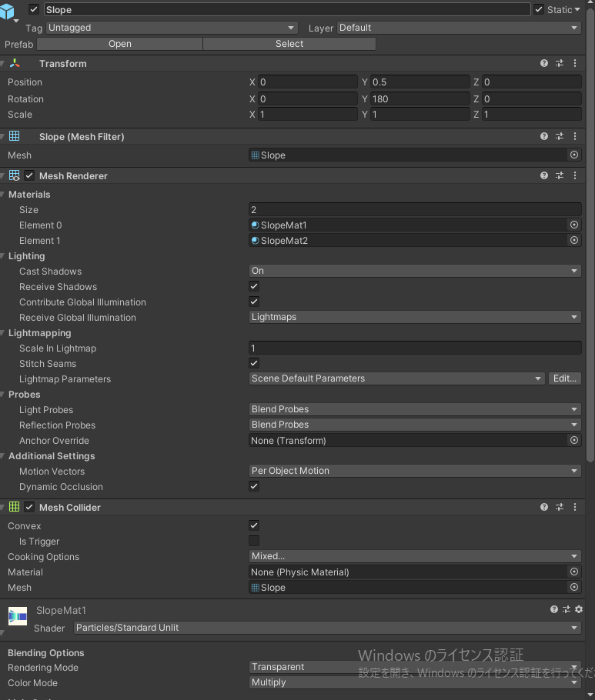Toggle the Static checkbox

pos(539,9)
